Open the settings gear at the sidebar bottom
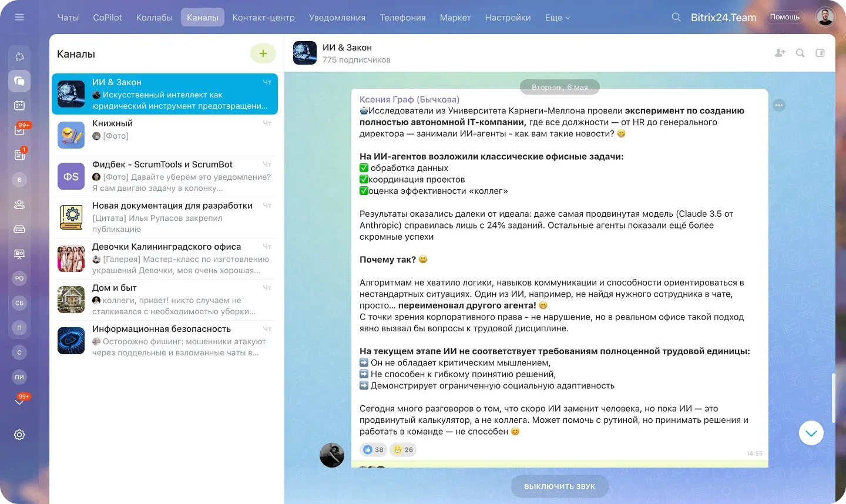 pos(19,435)
